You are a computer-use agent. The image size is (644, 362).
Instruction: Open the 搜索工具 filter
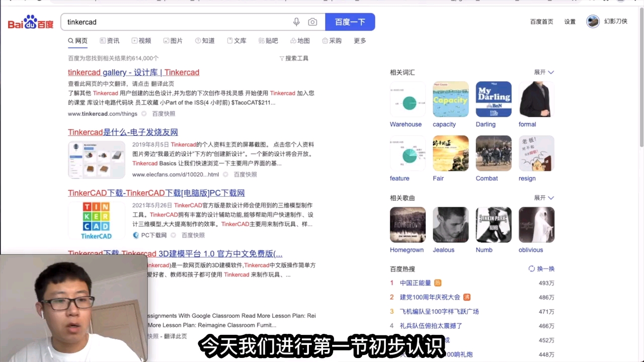click(294, 58)
